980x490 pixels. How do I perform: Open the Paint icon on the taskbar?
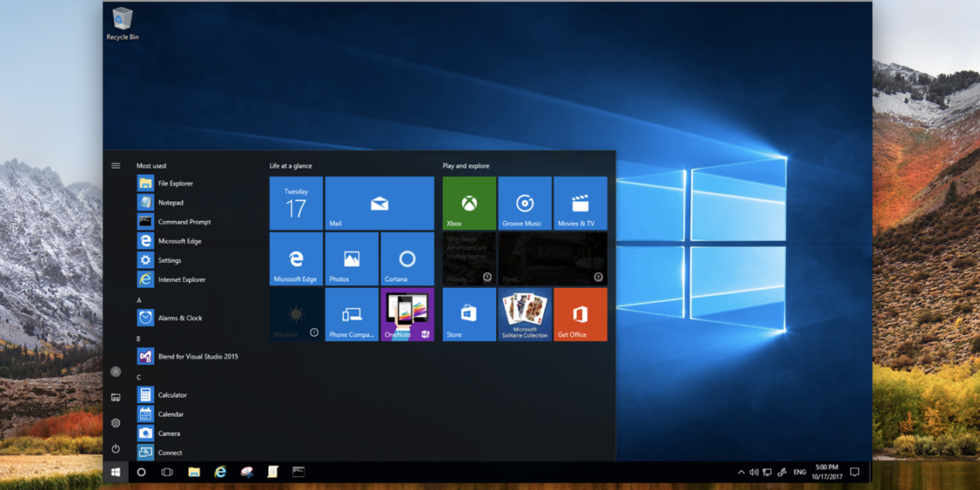[x=247, y=472]
